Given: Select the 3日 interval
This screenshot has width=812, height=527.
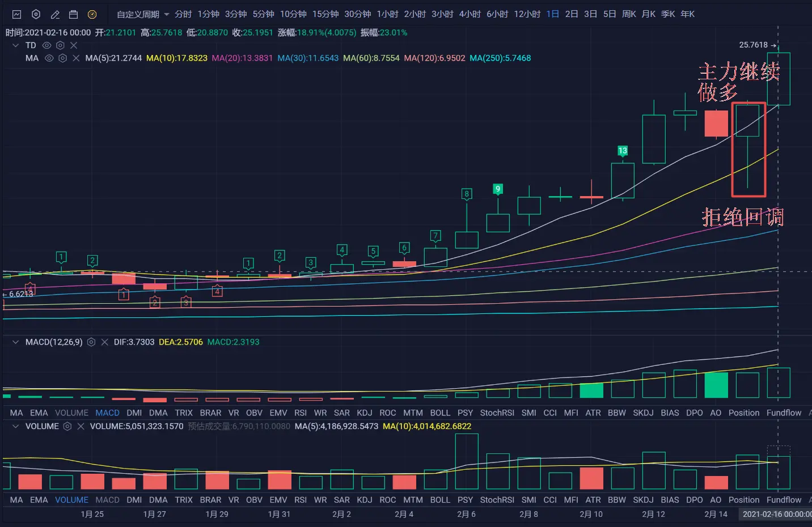Looking at the screenshot, I should click(x=591, y=14).
